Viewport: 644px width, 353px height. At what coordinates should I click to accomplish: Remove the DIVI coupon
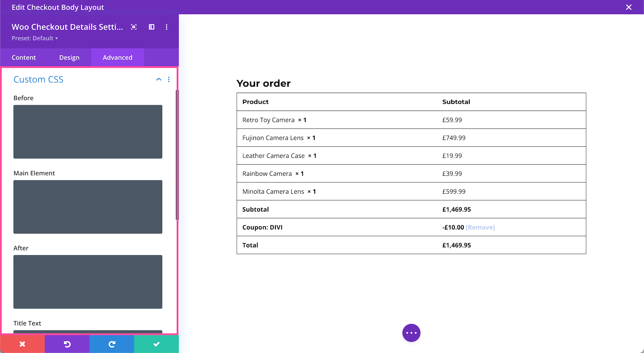pos(480,227)
